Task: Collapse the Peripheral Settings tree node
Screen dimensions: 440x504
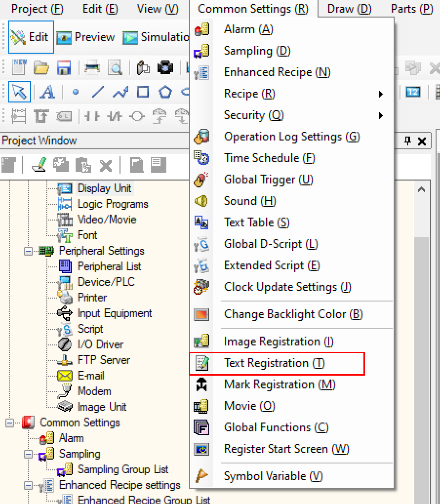Action: tap(28, 251)
